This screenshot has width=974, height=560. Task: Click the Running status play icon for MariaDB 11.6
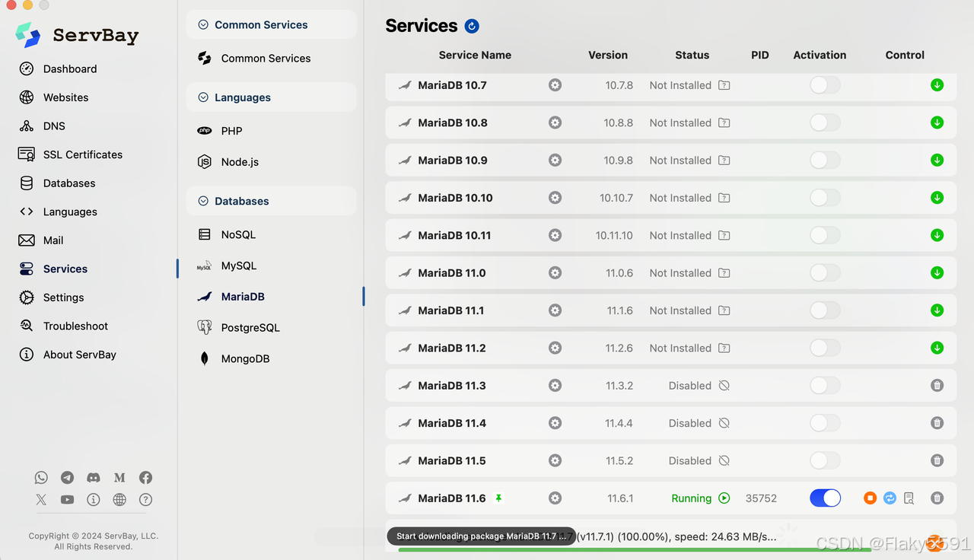point(724,498)
